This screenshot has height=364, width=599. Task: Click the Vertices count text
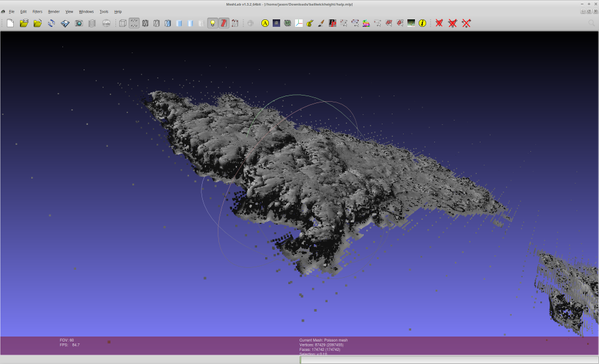pyautogui.click(x=321, y=345)
